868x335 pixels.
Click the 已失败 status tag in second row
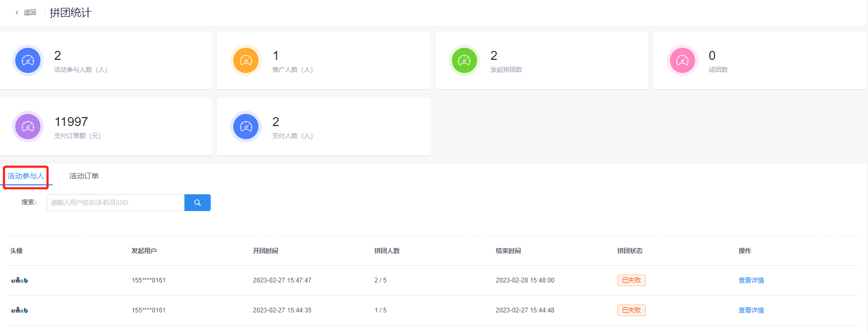631,310
